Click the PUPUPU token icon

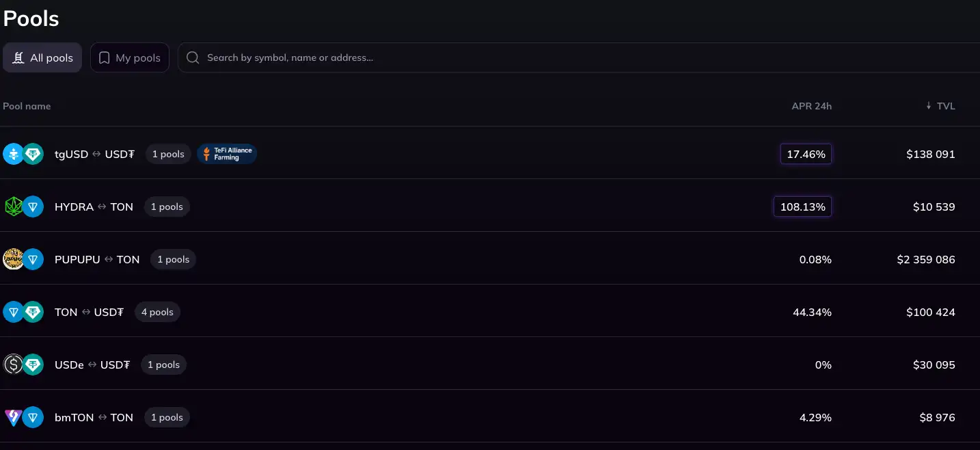click(13, 259)
